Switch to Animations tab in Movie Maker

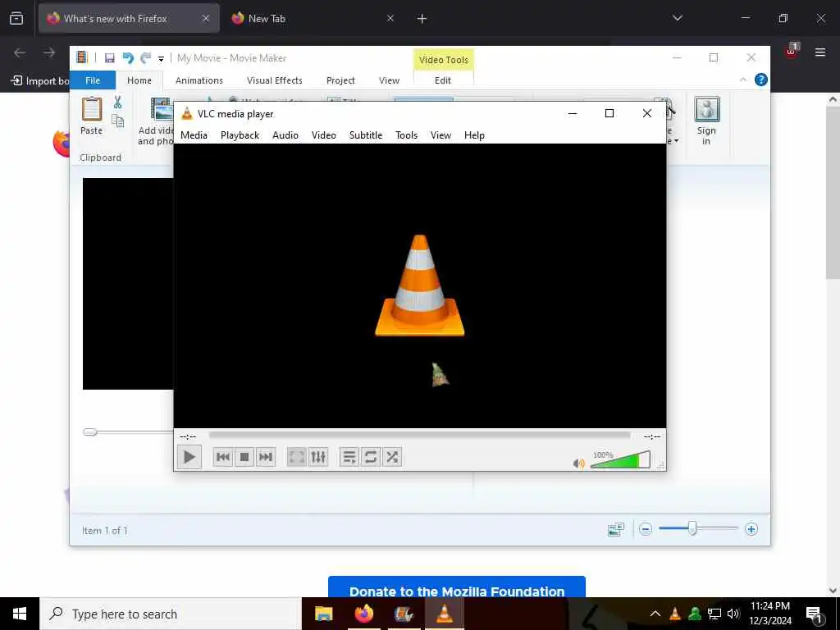pyautogui.click(x=199, y=80)
